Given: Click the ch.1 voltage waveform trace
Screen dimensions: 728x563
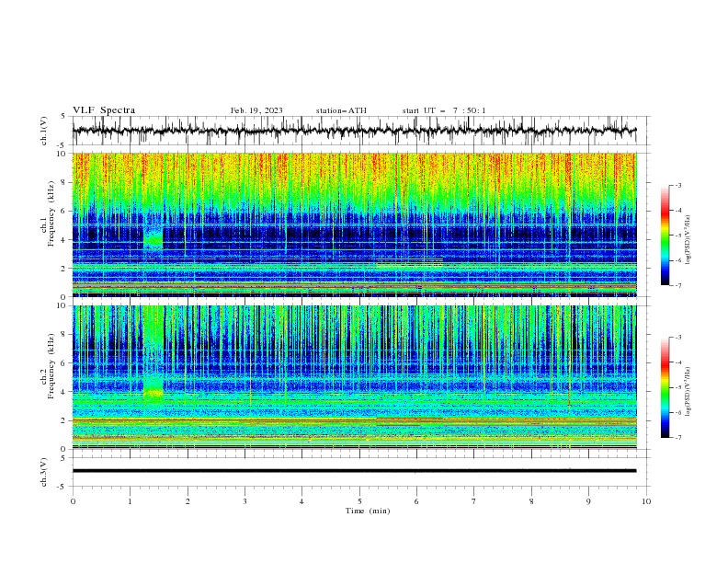Looking at the screenshot, I should pos(354,131).
